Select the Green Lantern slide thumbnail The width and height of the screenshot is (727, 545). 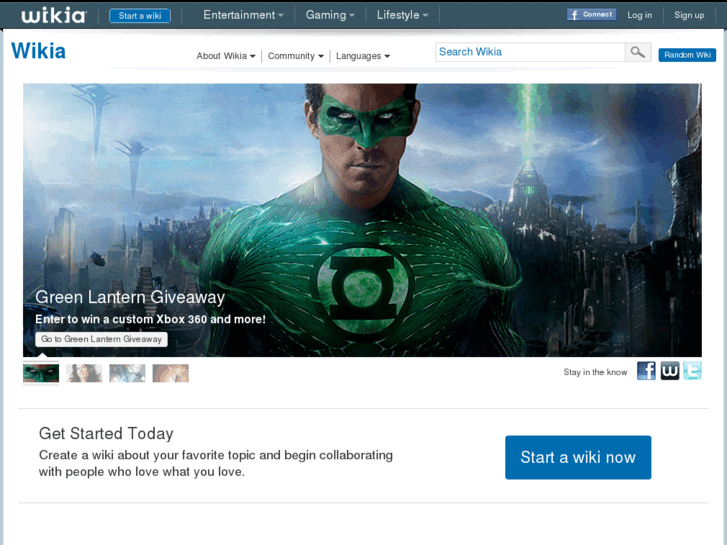[41, 373]
